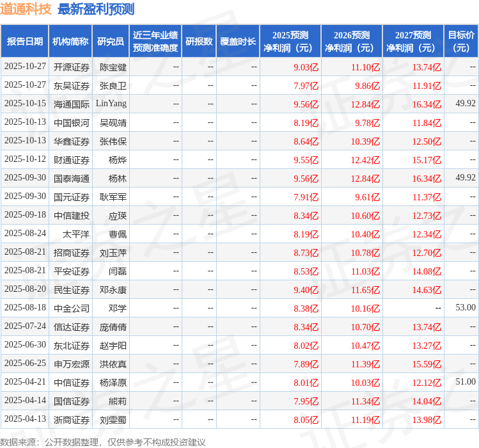Click 2027 forecast value 15.59亿
479x448 pixels.
427,364
